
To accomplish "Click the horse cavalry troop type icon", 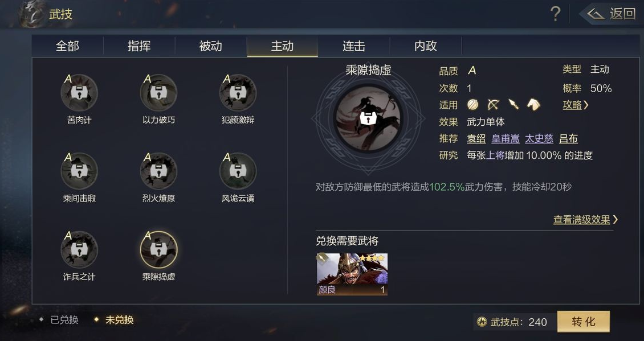I will [x=533, y=105].
